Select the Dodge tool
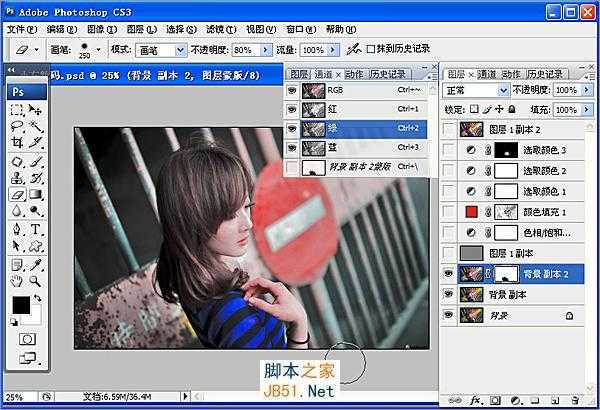 click(x=36, y=211)
